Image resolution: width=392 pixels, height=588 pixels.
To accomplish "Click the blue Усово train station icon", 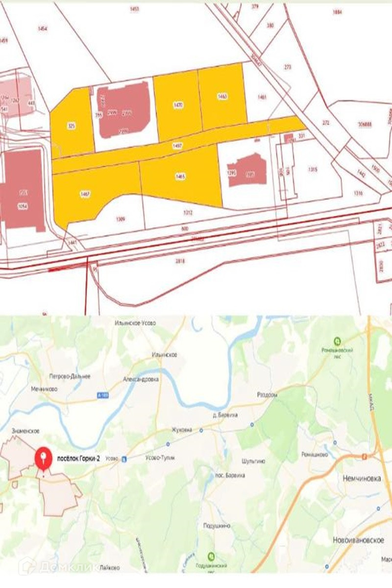I will tap(123, 460).
